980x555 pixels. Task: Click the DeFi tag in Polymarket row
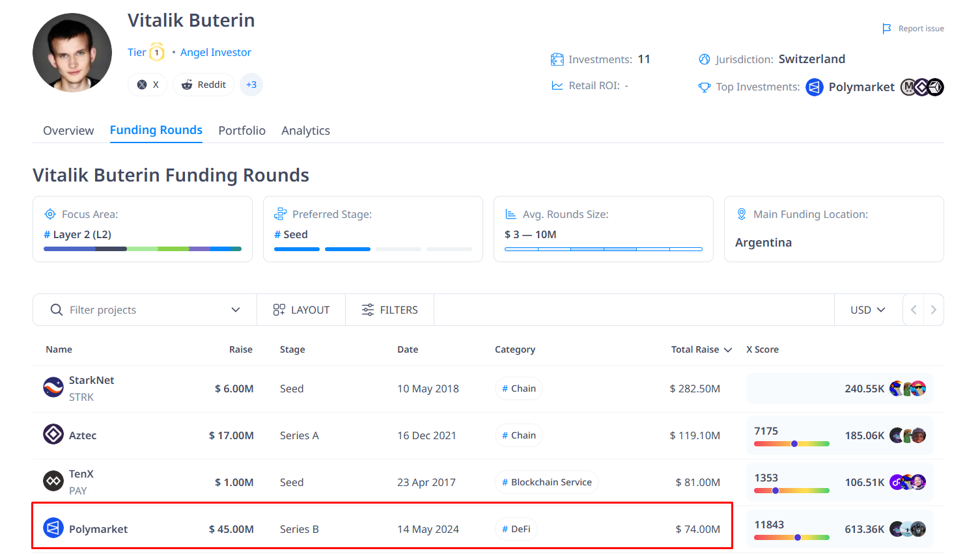click(516, 529)
